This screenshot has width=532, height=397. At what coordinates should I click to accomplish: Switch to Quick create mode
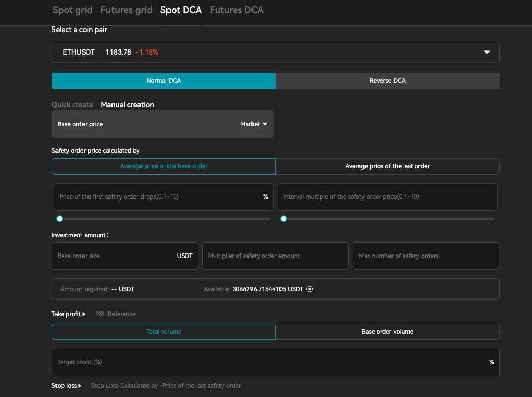(x=72, y=105)
